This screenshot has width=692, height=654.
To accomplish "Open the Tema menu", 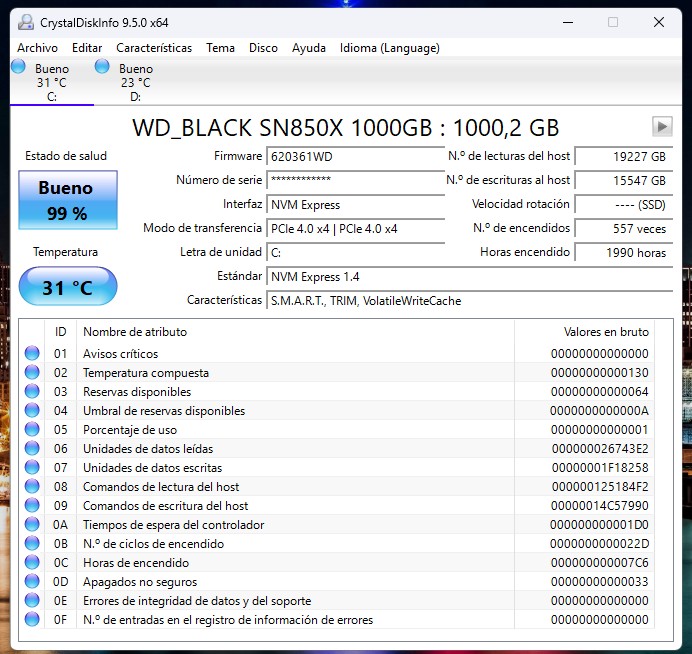I will 220,48.
